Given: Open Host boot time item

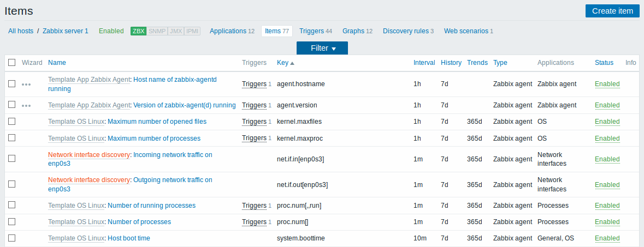Looking at the screenshot, I should (129, 238).
